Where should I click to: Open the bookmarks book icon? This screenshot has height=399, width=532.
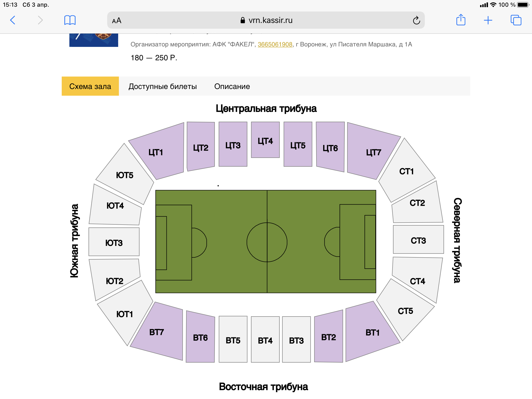(70, 20)
